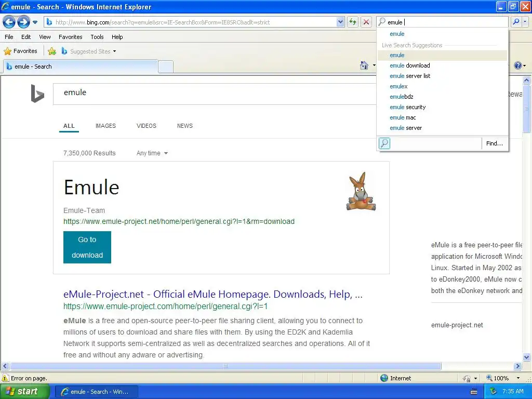The height and width of the screenshot is (399, 532).
Task: Open the File menu
Action: pos(9,37)
